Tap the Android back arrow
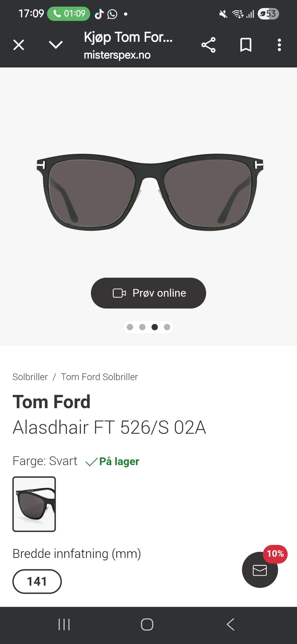The width and height of the screenshot is (297, 644). [230, 624]
